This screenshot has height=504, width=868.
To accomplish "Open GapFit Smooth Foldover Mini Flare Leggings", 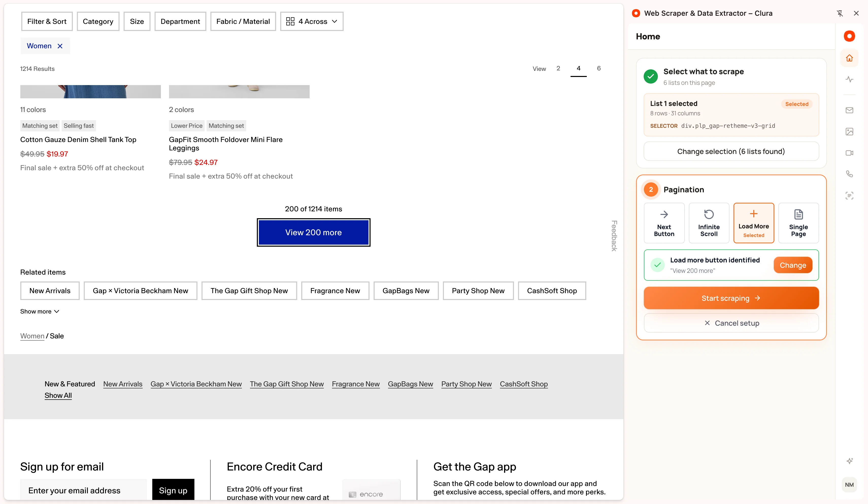I will [x=226, y=144].
